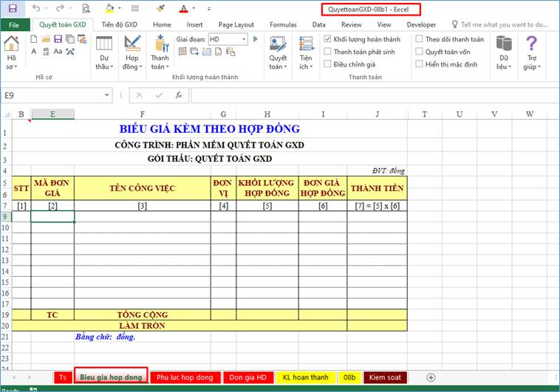Click the Save icon in quick access toolbar
This screenshot has height=392, width=560.
click(13, 8)
